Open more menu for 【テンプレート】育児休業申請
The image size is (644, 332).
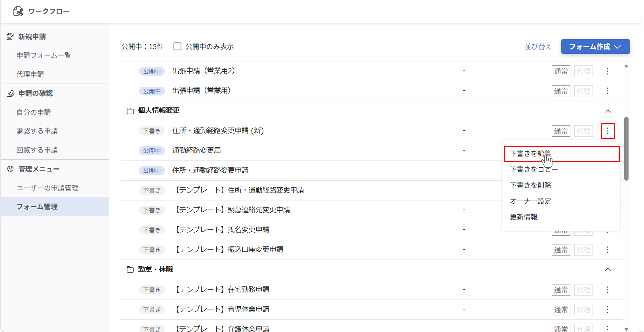608,309
